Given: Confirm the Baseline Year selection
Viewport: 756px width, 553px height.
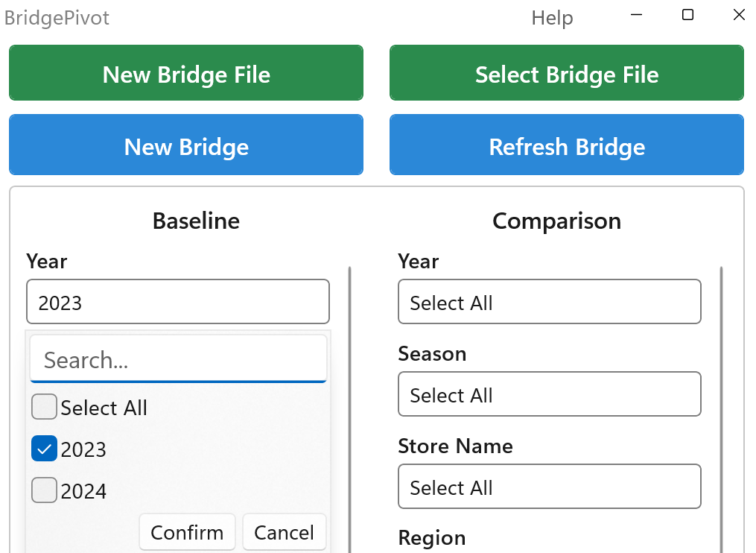Looking at the screenshot, I should [187, 532].
